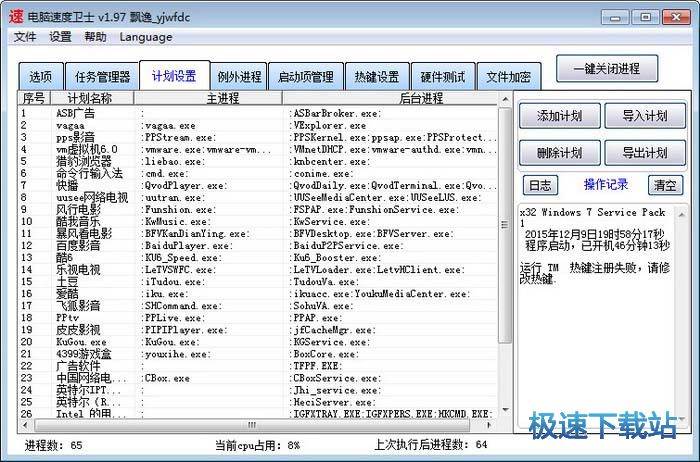Switch to the 任务管理器 tab

(x=103, y=77)
